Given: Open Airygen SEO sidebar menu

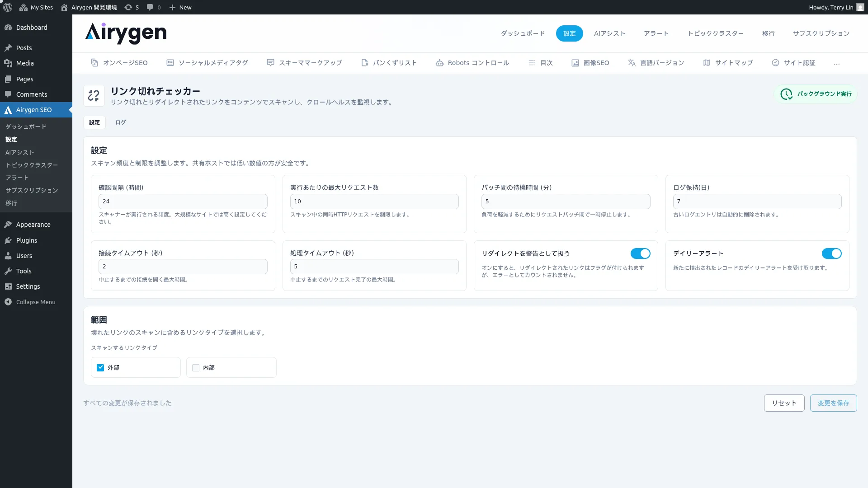Looking at the screenshot, I should pos(36,110).
